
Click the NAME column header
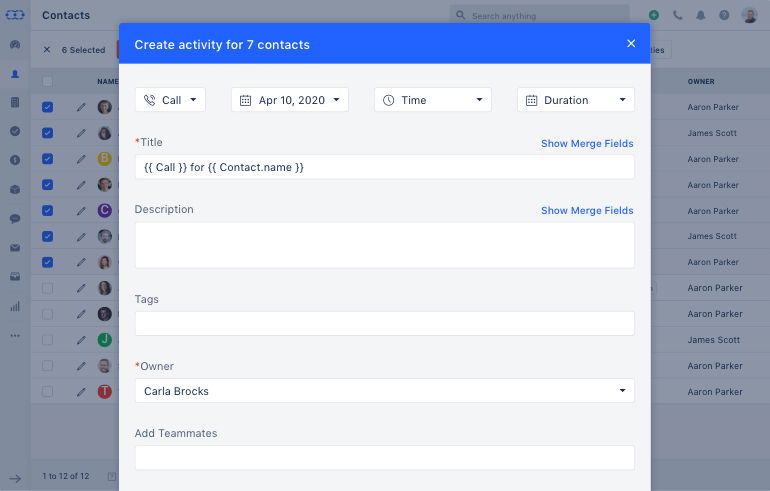click(108, 82)
